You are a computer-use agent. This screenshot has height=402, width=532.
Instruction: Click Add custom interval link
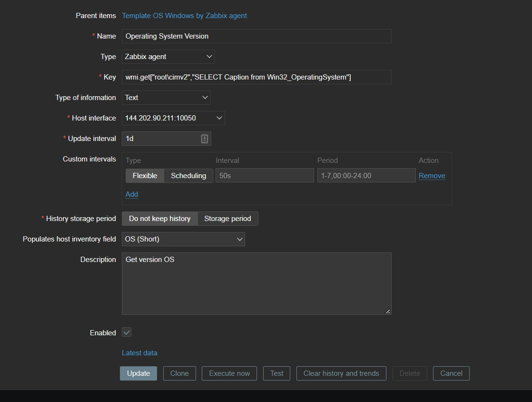click(x=132, y=194)
